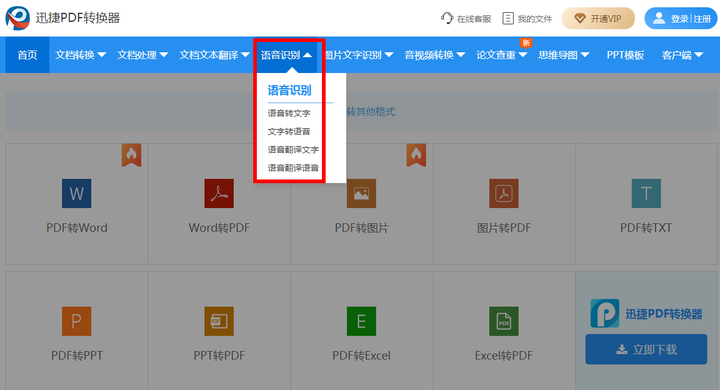Click the 立即下载 button

tap(646, 349)
